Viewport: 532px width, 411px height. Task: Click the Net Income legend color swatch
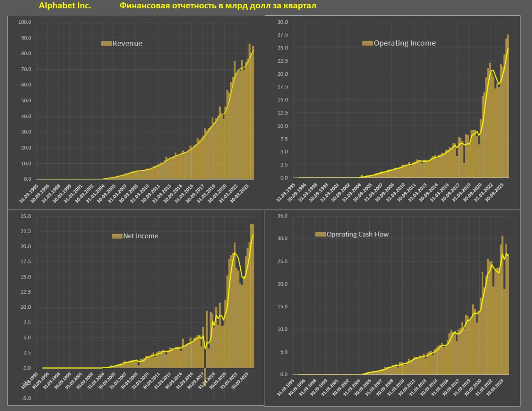coord(117,236)
